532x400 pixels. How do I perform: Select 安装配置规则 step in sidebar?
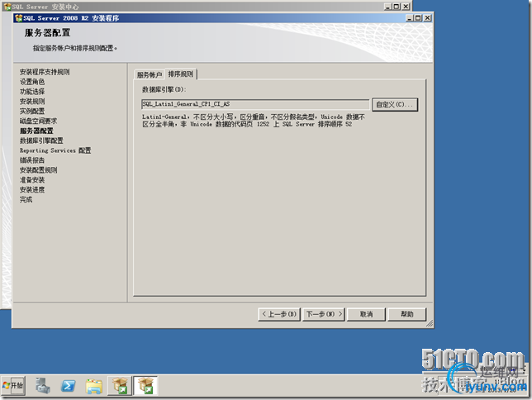[x=38, y=170]
